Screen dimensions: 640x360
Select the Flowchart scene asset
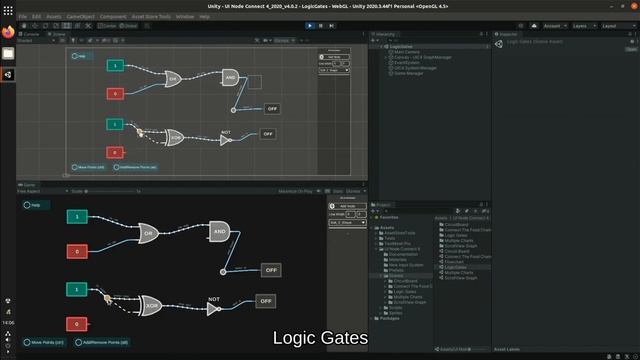coord(454,262)
